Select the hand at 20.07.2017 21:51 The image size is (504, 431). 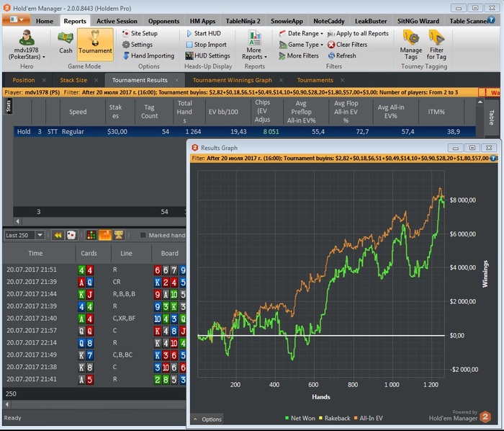click(x=94, y=270)
